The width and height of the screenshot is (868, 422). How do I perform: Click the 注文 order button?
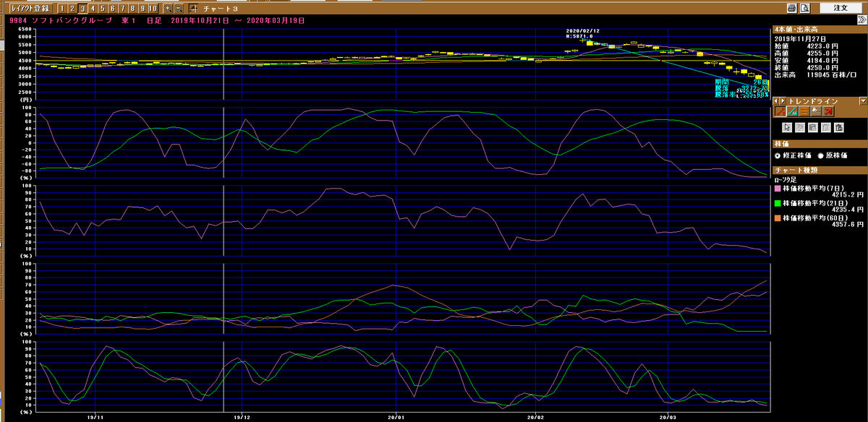(840, 8)
